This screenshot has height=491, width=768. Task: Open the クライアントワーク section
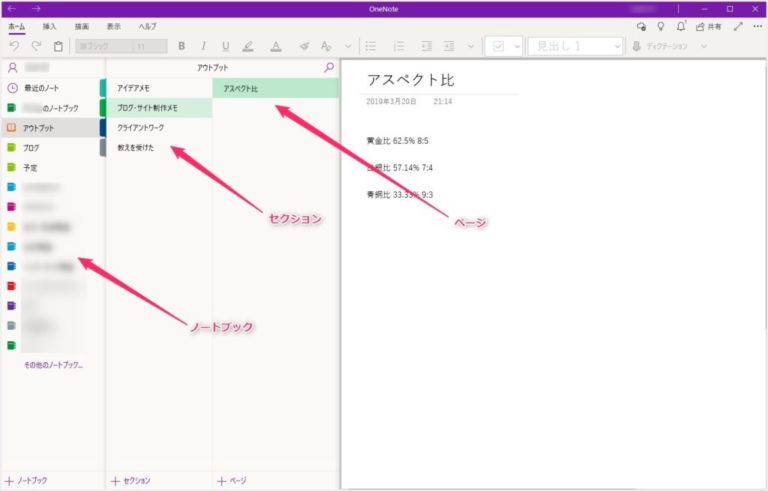coord(159,127)
